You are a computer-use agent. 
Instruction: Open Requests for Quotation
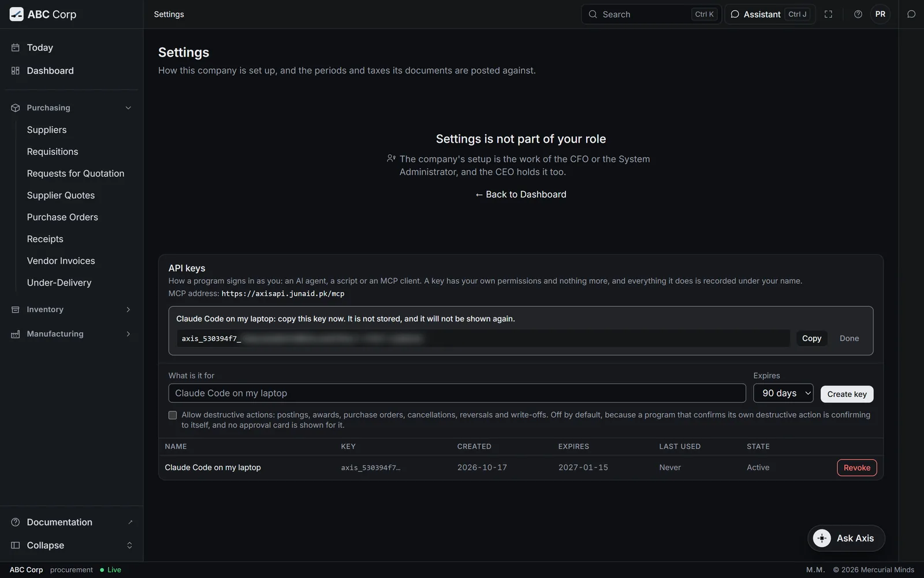point(76,173)
